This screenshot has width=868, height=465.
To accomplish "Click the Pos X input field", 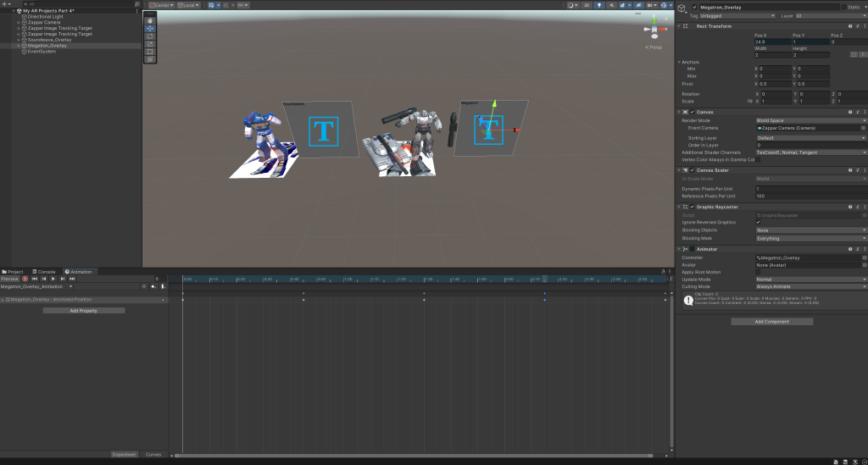I will point(771,42).
